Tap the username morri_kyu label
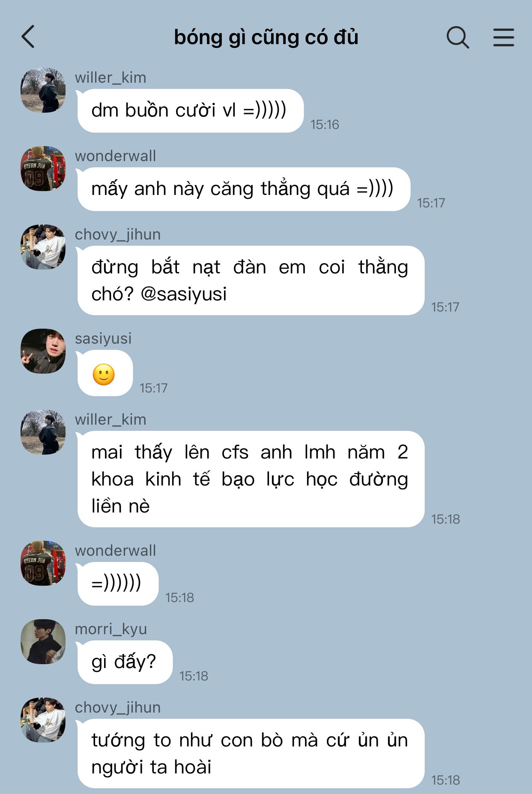The width and height of the screenshot is (532, 794). 111,629
